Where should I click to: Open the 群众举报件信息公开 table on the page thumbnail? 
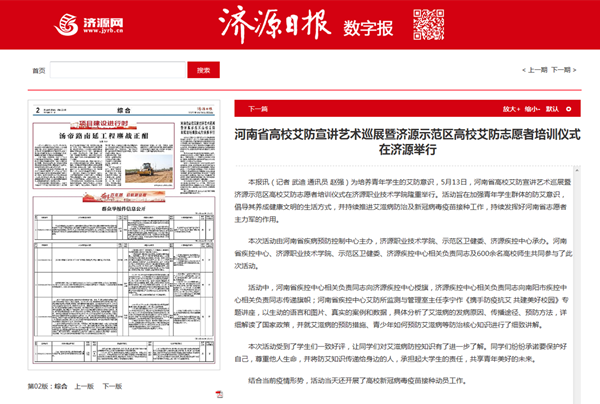[124, 279]
